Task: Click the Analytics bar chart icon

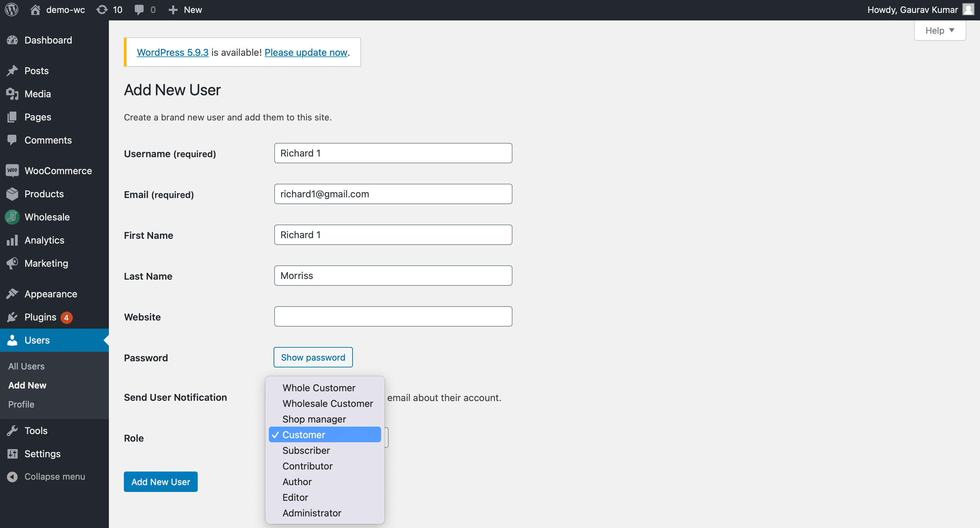Action: [12, 240]
